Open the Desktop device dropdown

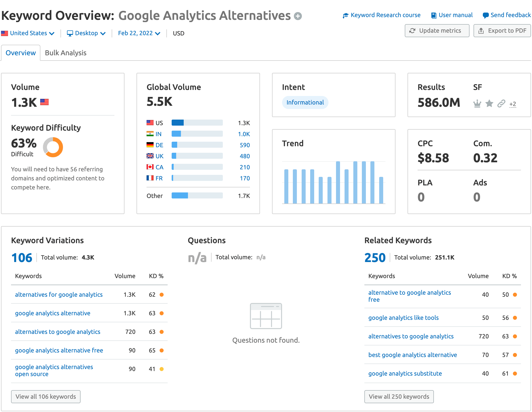click(x=86, y=33)
